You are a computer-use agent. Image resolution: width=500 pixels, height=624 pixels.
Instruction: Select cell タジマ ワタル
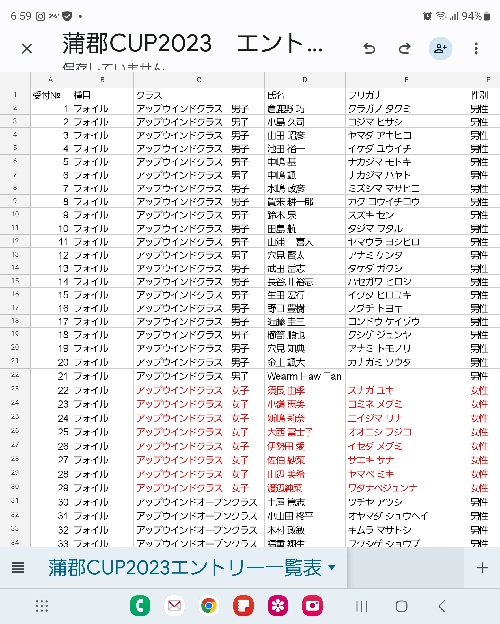[x=406, y=228]
